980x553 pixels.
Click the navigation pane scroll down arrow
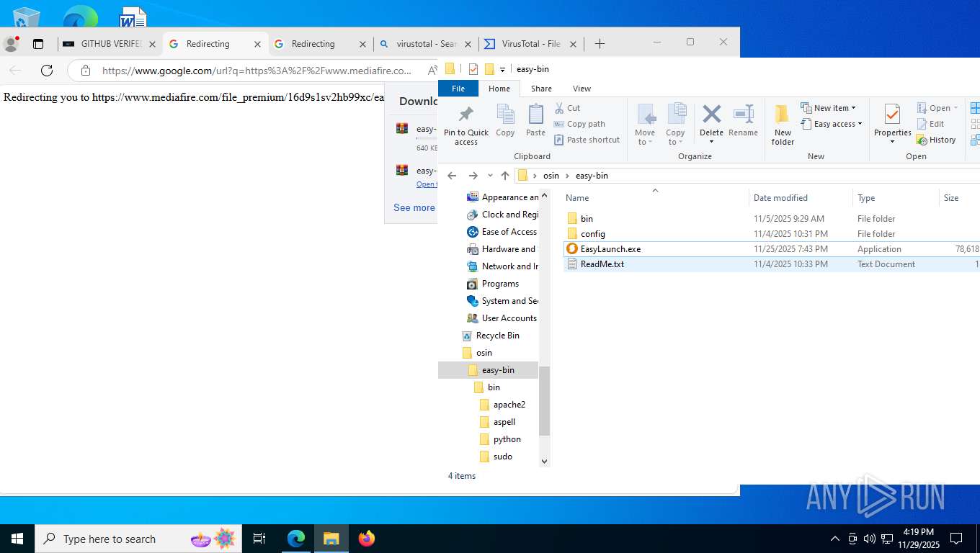click(544, 462)
